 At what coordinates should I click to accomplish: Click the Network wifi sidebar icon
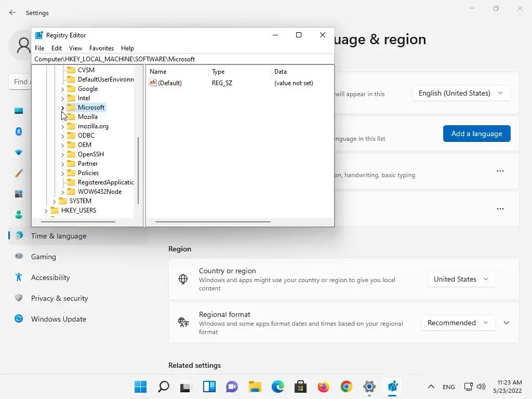19,152
